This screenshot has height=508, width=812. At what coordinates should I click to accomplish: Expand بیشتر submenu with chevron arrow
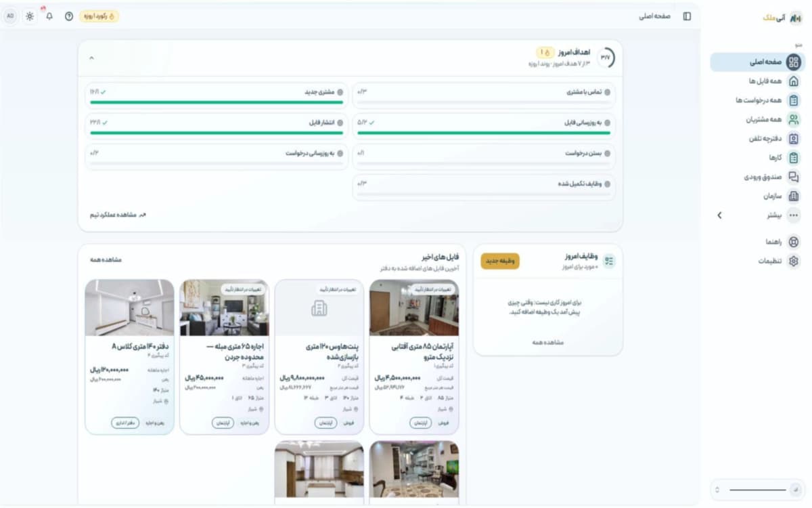coord(719,215)
